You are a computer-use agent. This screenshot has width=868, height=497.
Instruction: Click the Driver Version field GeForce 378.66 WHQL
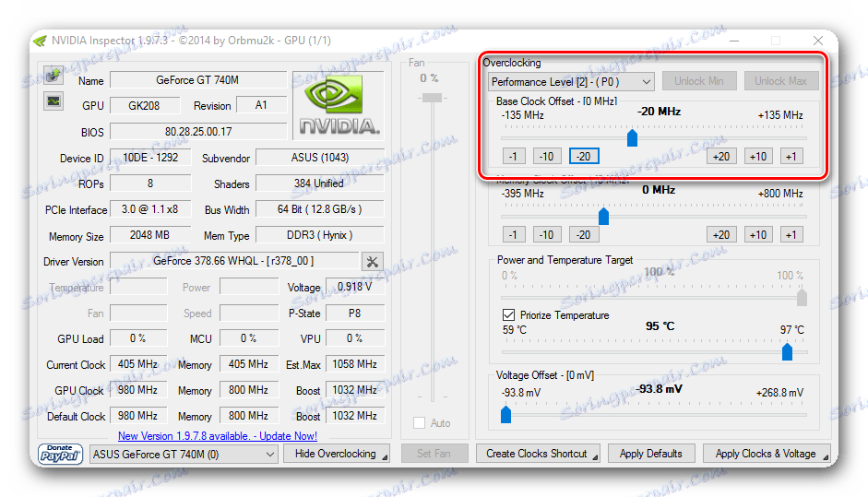(x=234, y=261)
